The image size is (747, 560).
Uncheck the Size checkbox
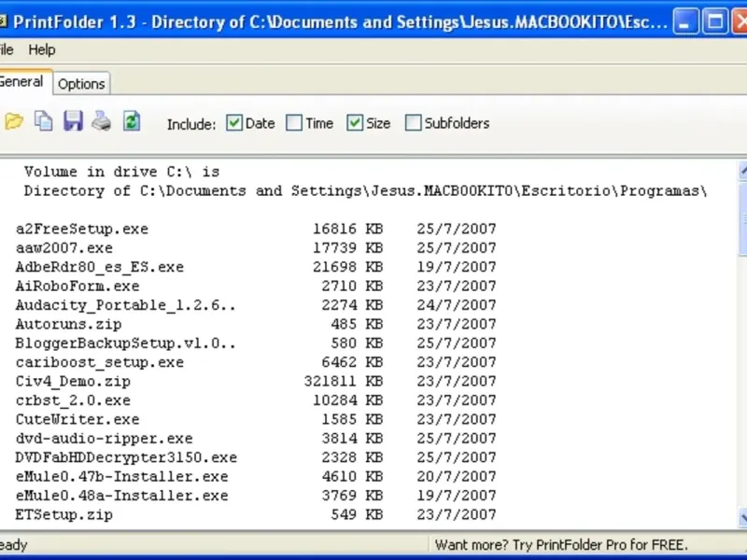[355, 123]
